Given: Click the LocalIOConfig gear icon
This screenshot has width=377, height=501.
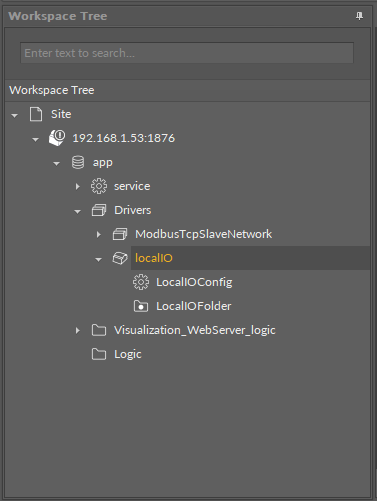Looking at the screenshot, I should click(141, 282).
